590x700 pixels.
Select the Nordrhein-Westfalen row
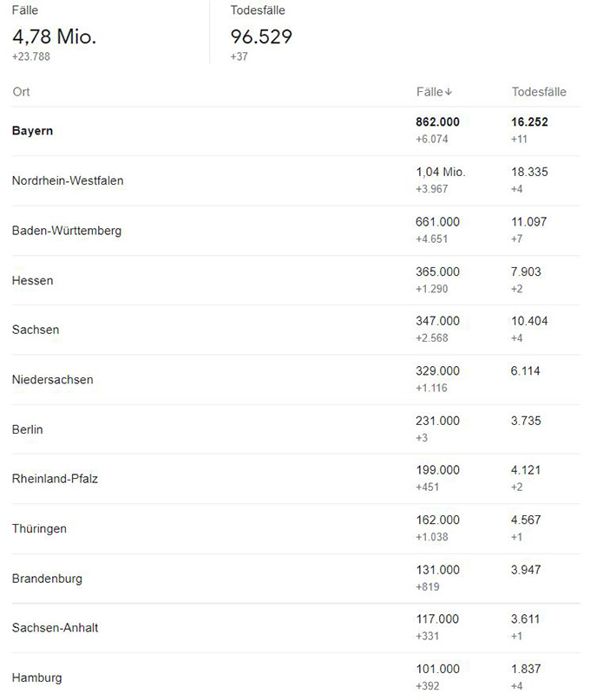(68, 180)
